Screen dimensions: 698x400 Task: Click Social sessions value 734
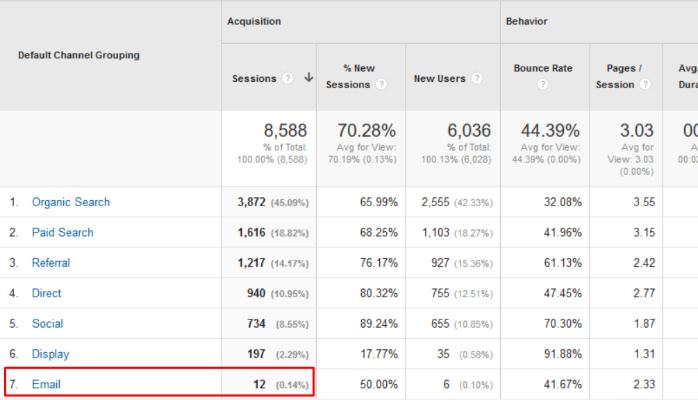click(x=256, y=323)
